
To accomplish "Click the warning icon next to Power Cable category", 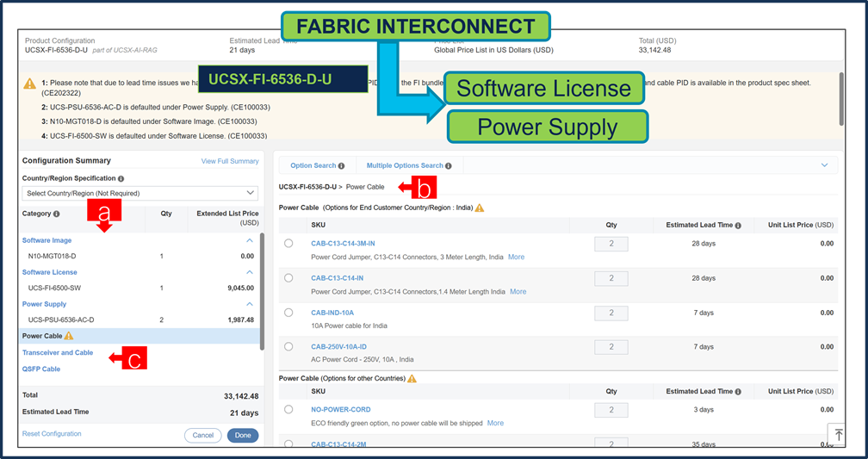I will click(x=69, y=336).
